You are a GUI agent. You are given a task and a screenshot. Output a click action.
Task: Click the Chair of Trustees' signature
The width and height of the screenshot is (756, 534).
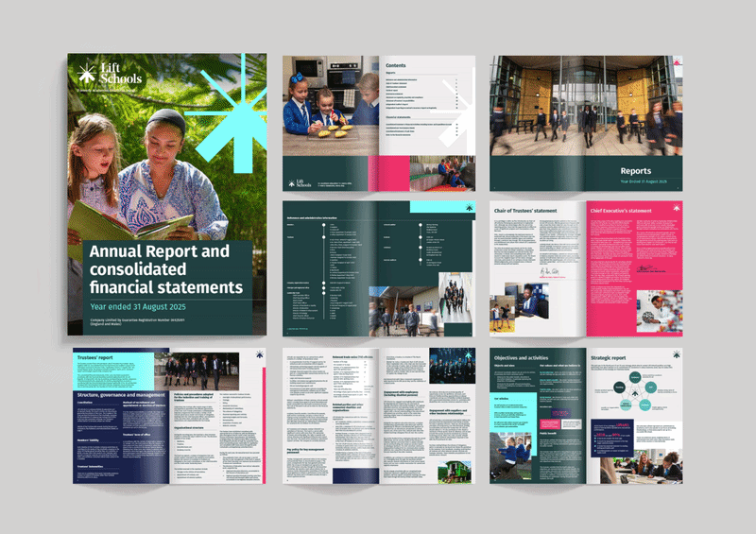pyautogui.click(x=549, y=272)
